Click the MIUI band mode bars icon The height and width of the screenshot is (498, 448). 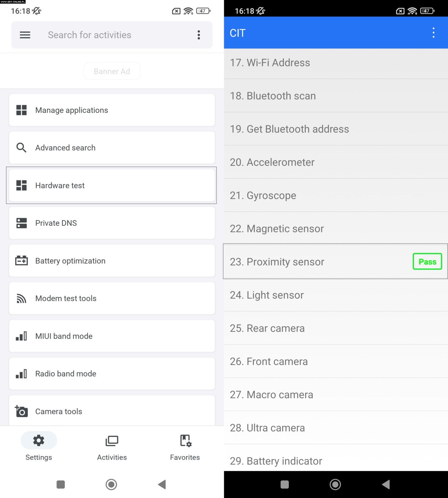tap(22, 336)
